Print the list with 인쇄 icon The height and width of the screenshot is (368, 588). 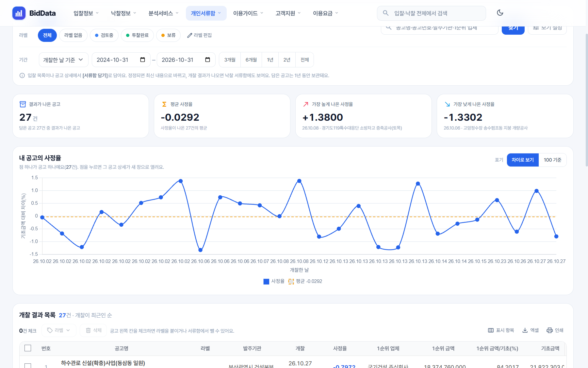pyautogui.click(x=550, y=330)
